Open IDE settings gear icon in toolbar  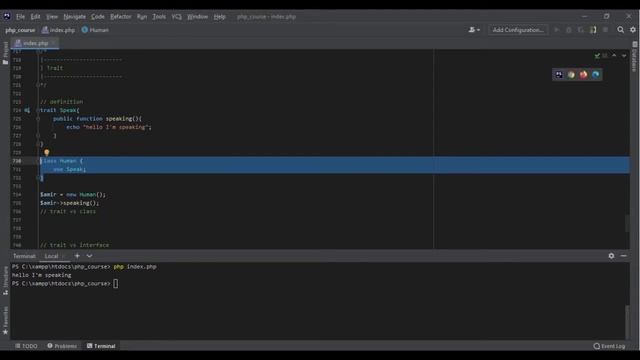click(633, 30)
